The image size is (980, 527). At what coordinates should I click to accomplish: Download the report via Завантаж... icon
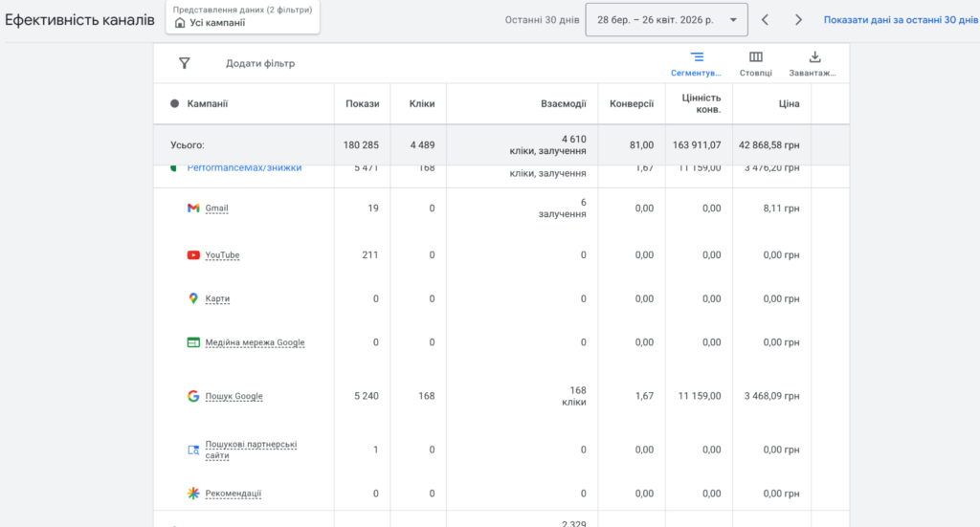(814, 63)
